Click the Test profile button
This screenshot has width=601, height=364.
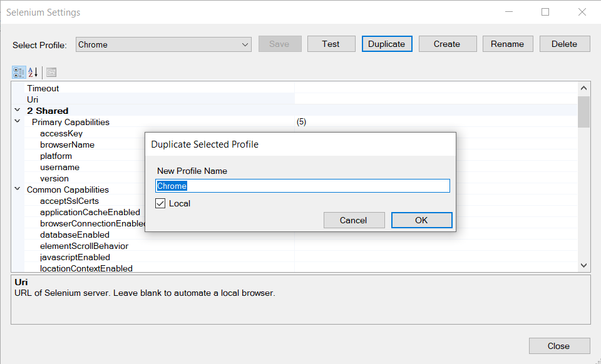[x=331, y=44]
